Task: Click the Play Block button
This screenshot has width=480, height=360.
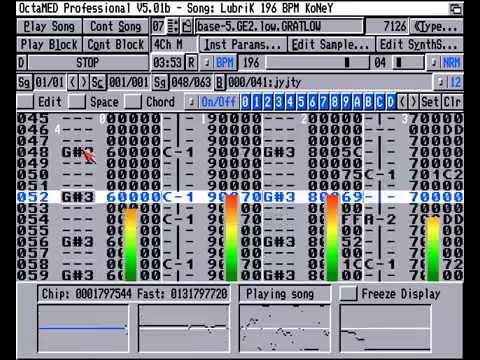Action: point(49,44)
